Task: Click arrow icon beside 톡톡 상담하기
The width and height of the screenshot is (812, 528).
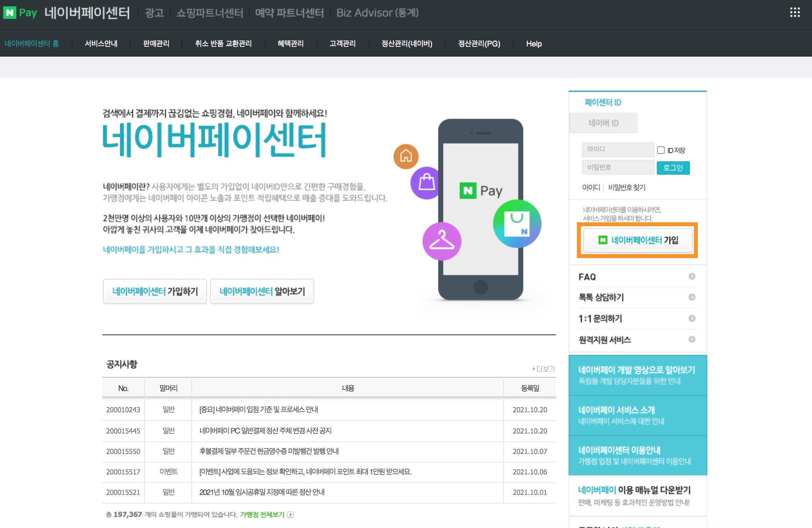Action: tap(691, 297)
